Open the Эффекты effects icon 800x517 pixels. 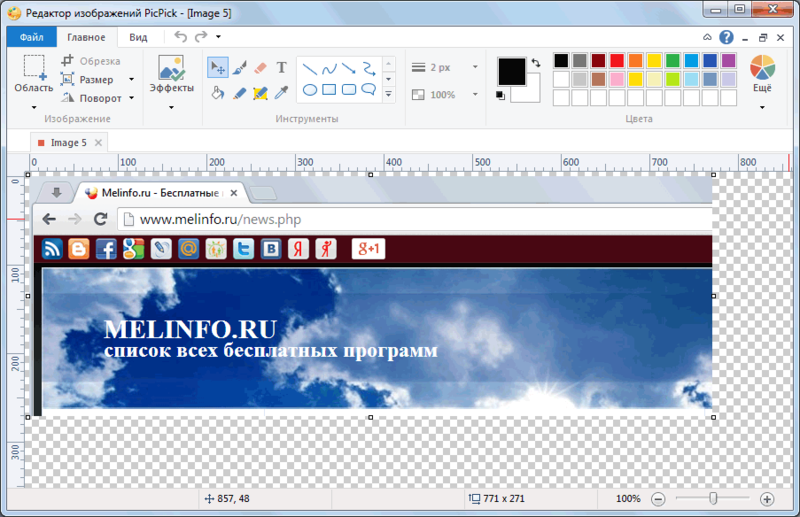tap(171, 68)
